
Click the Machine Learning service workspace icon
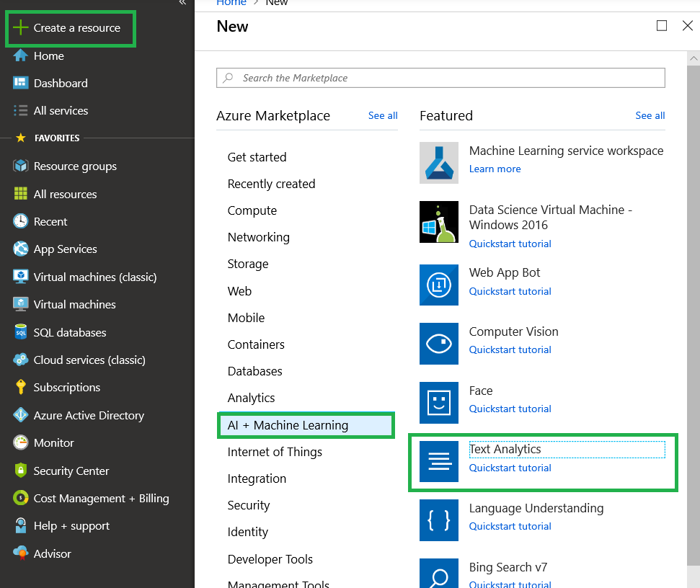(439, 163)
